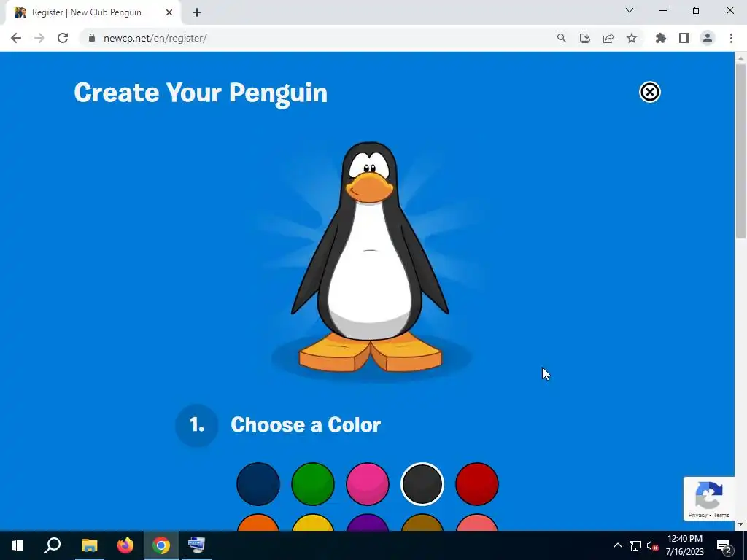Reload the register page
747x560 pixels.
point(63,38)
